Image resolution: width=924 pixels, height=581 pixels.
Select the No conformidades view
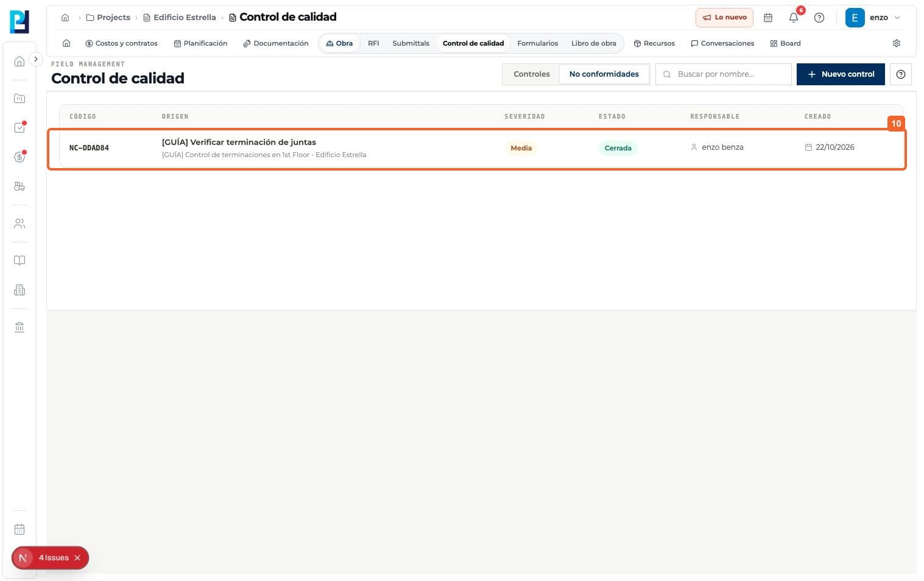[604, 74]
